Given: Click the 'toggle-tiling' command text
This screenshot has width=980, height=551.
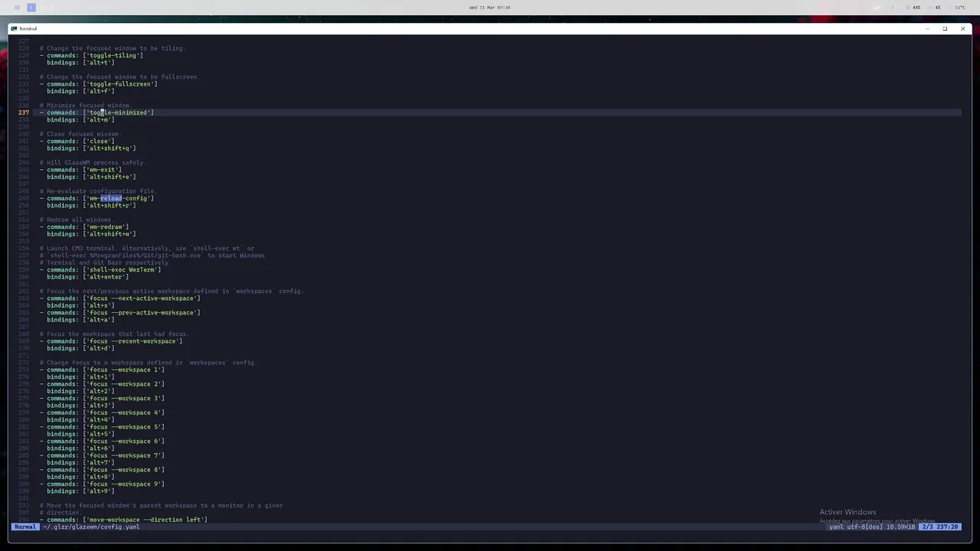Looking at the screenshot, I should [113, 55].
